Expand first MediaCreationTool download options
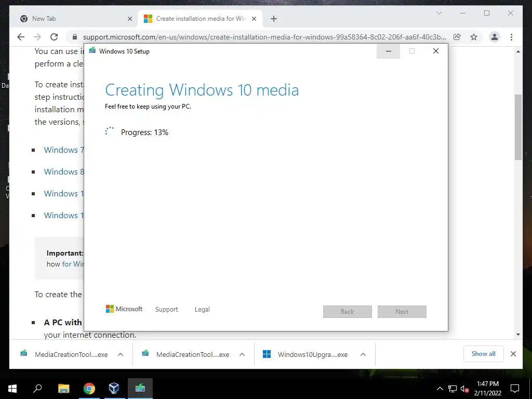The image size is (532, 399). 121,354
